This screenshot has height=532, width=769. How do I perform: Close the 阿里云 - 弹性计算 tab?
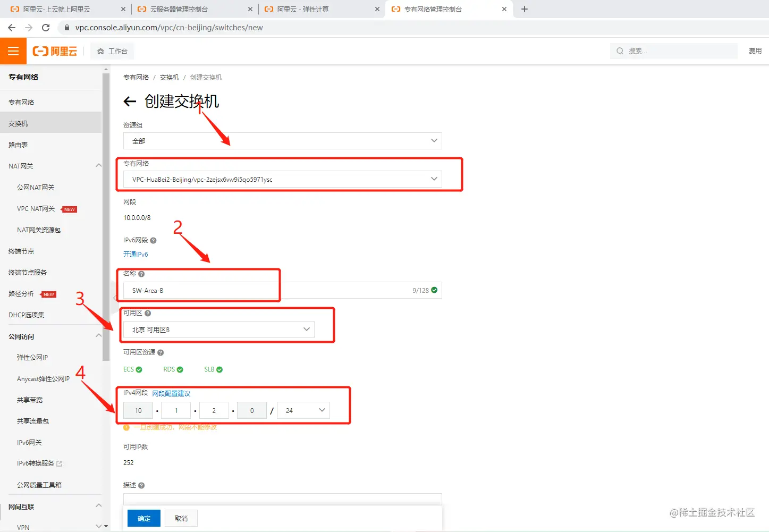(377, 9)
